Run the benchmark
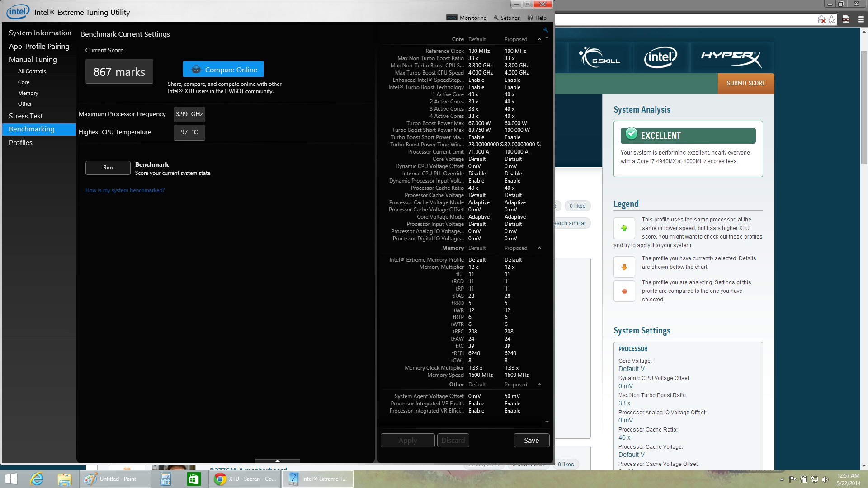The width and height of the screenshot is (868, 488). click(108, 168)
